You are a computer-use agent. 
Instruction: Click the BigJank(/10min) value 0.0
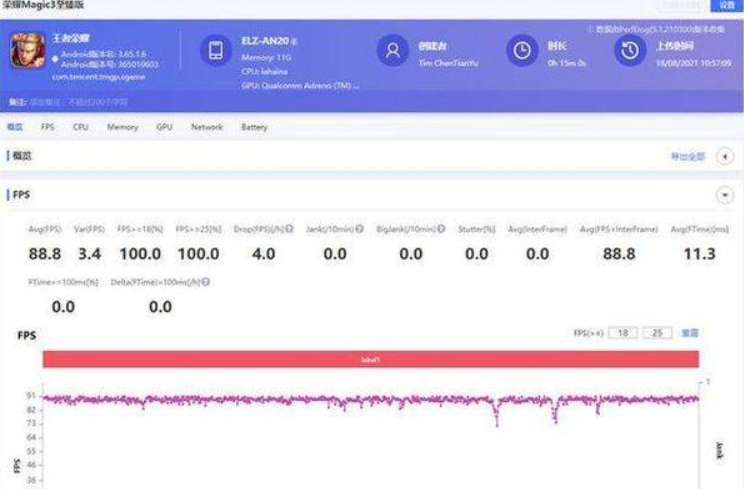[x=411, y=254]
